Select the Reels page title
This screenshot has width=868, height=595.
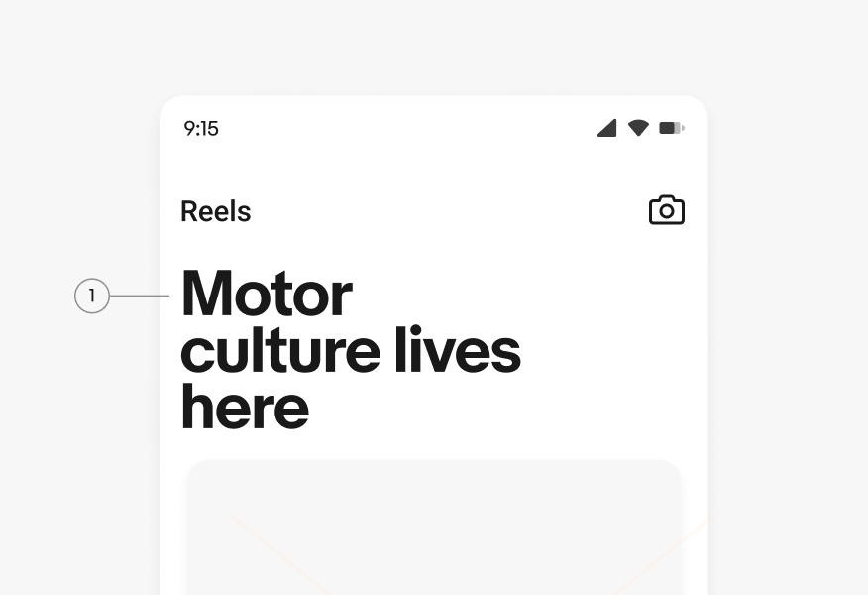pyautogui.click(x=216, y=211)
